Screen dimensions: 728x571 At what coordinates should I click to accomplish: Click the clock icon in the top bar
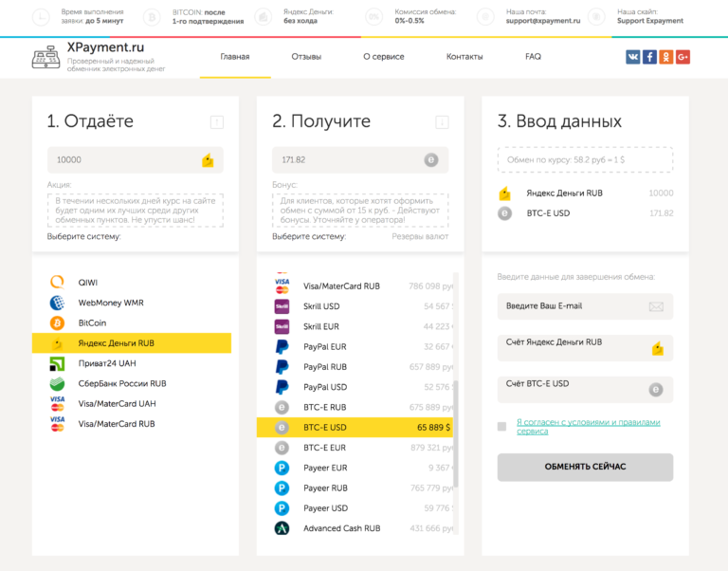(x=41, y=17)
